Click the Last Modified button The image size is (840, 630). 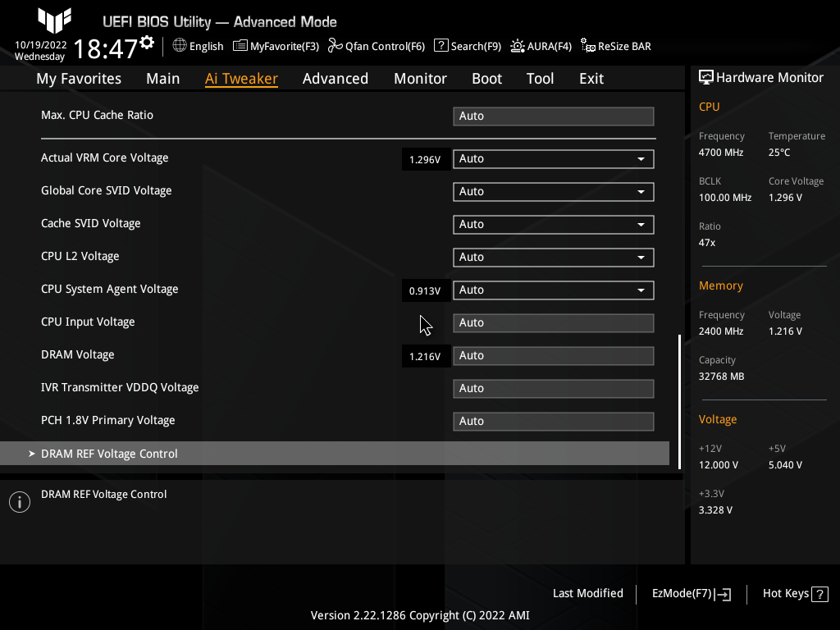coord(587,593)
